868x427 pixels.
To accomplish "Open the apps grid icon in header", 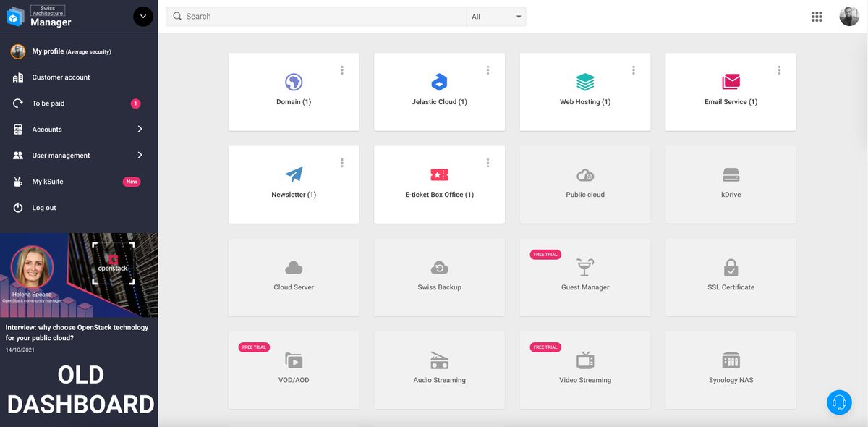I will pos(817,17).
